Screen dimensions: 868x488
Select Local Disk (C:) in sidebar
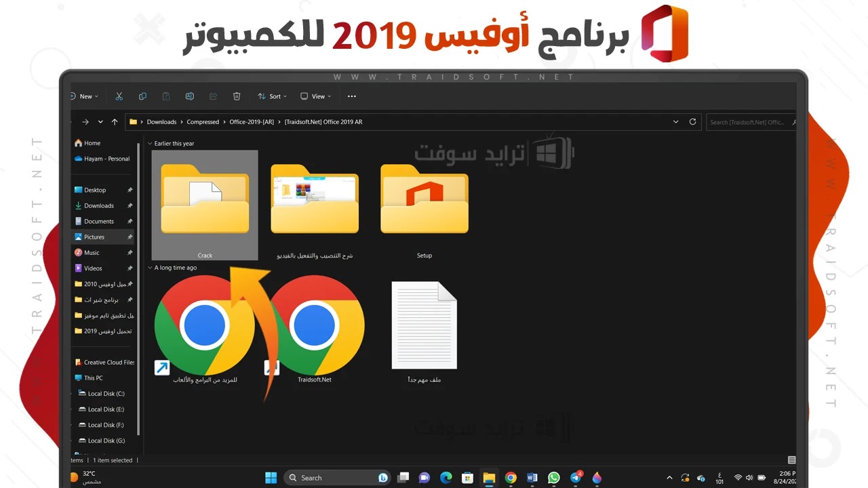(x=106, y=394)
